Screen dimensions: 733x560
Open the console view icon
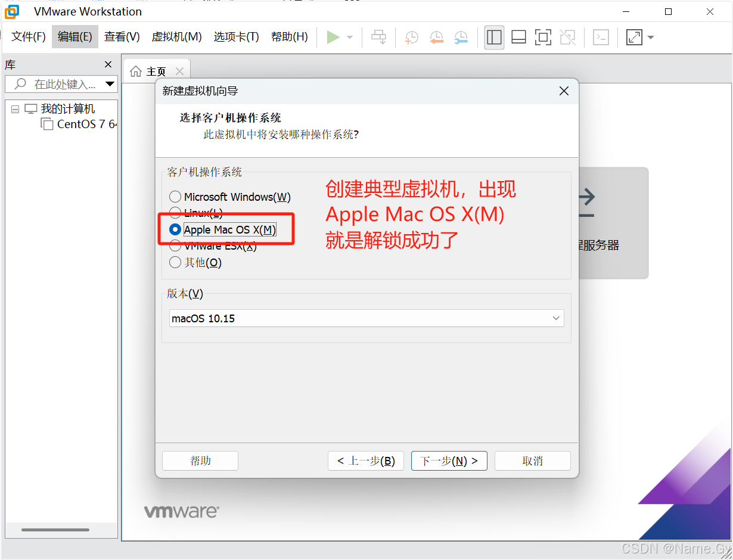click(x=601, y=38)
